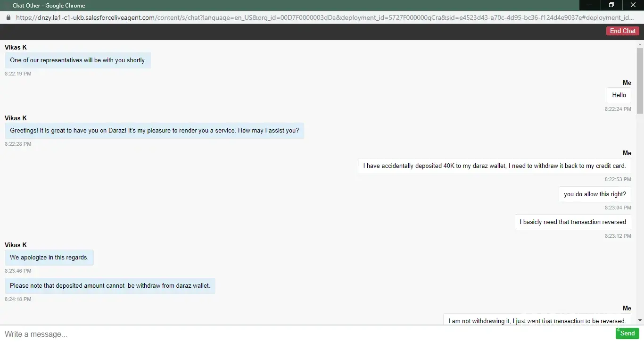The width and height of the screenshot is (644, 342).
Task: Click the chat scrollbar down arrow
Action: [x=640, y=321]
